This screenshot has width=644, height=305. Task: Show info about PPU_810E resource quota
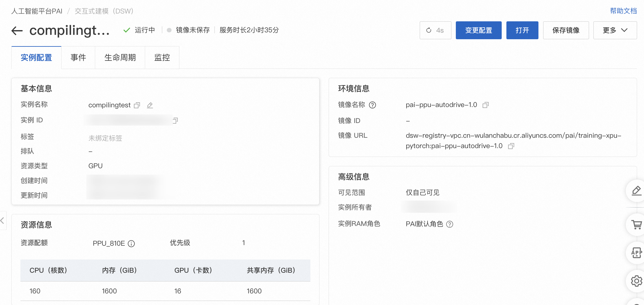pos(131,243)
